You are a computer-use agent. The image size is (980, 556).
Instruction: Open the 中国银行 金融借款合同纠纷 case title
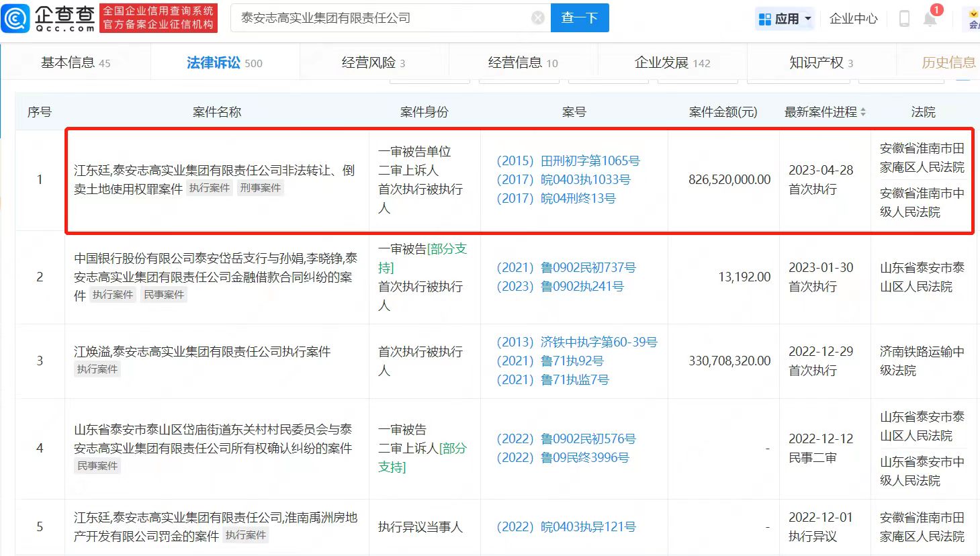tap(216, 277)
